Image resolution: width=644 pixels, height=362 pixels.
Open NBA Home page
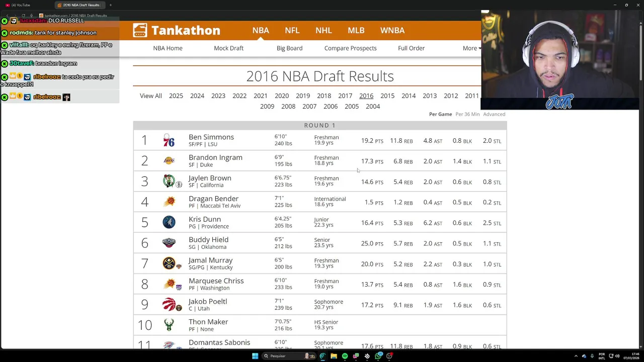coord(168,48)
